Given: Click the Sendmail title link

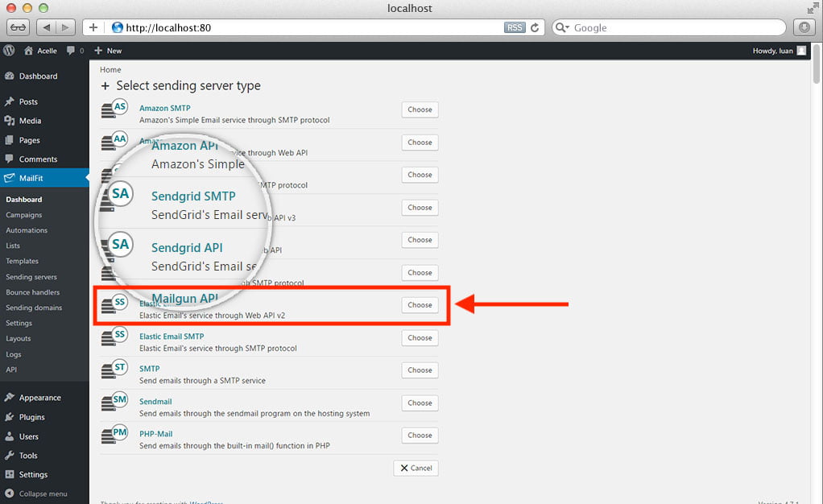Looking at the screenshot, I should click(155, 402).
